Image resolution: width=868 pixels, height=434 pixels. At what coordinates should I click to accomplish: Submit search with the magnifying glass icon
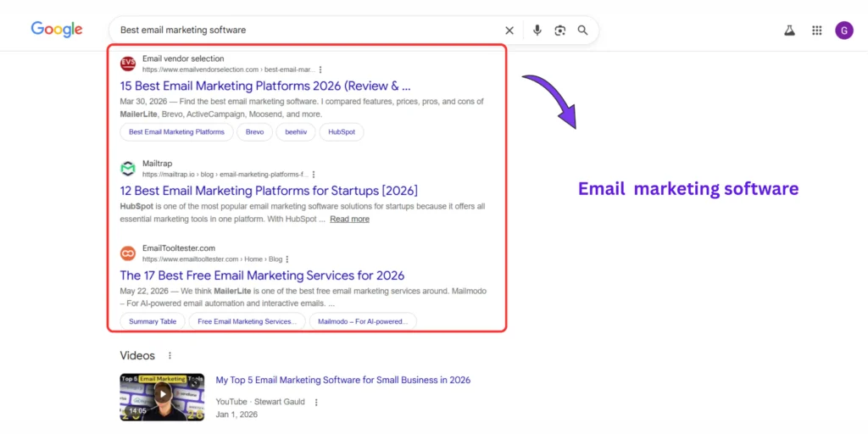583,30
